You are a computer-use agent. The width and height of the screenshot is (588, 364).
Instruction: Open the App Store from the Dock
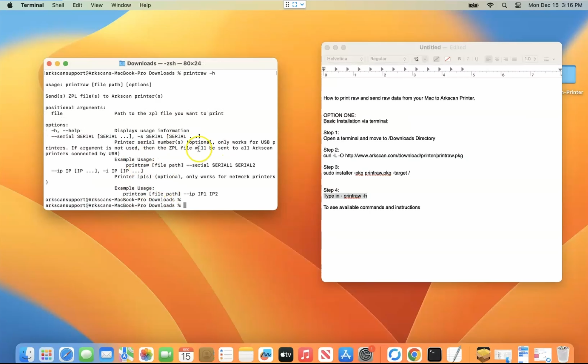[x=346, y=354]
